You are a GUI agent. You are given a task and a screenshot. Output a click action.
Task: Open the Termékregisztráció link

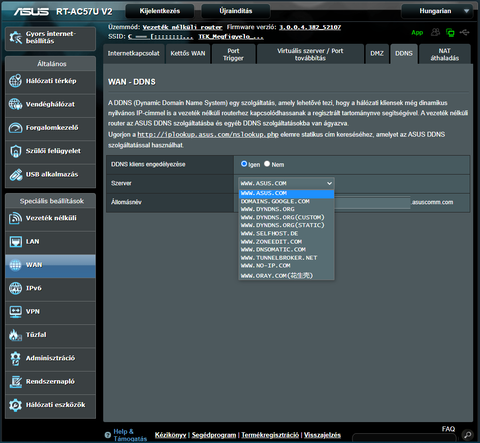[x=270, y=435]
